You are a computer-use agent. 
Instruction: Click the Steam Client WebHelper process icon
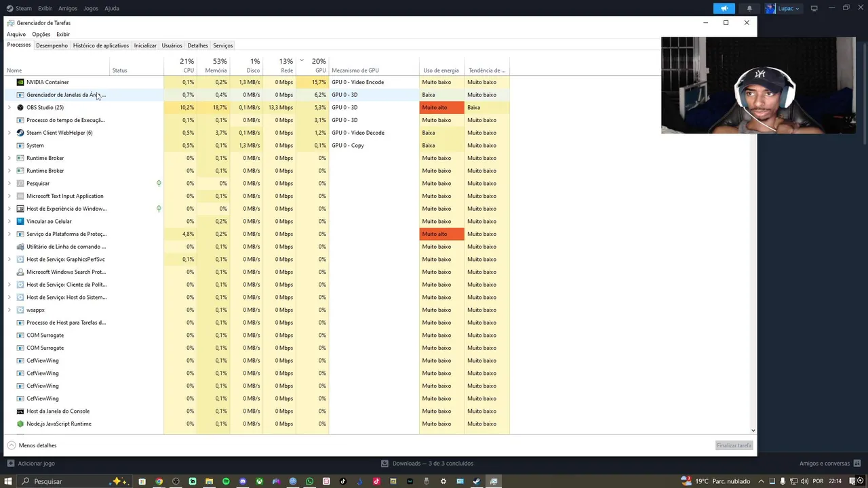point(20,133)
